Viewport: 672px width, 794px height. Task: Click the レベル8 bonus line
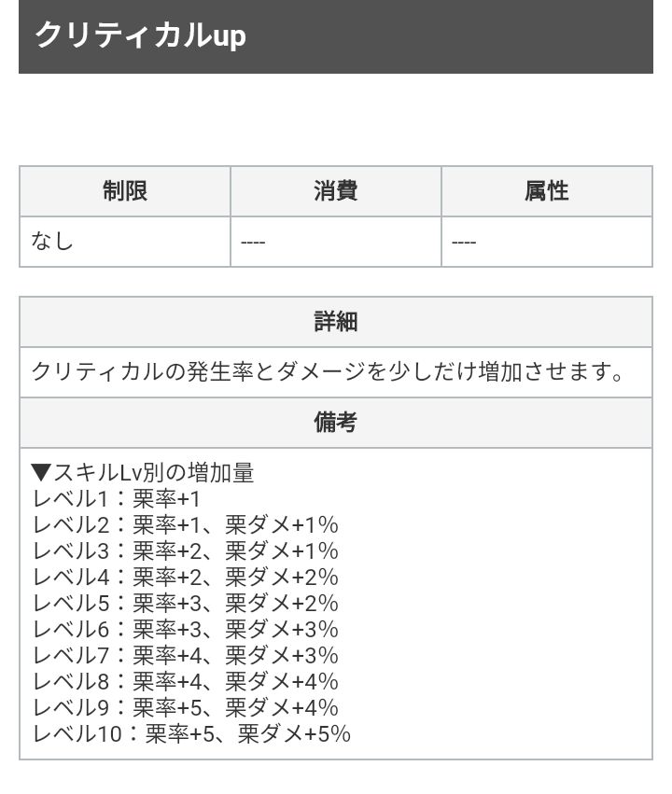(x=185, y=681)
